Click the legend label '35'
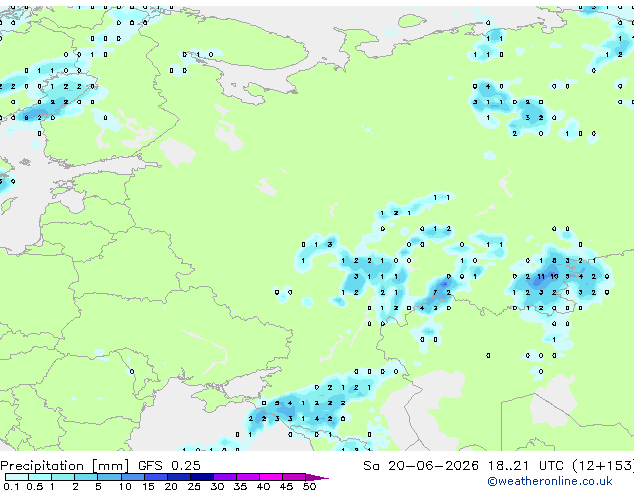The width and height of the screenshot is (634, 490). pyautogui.click(x=240, y=486)
